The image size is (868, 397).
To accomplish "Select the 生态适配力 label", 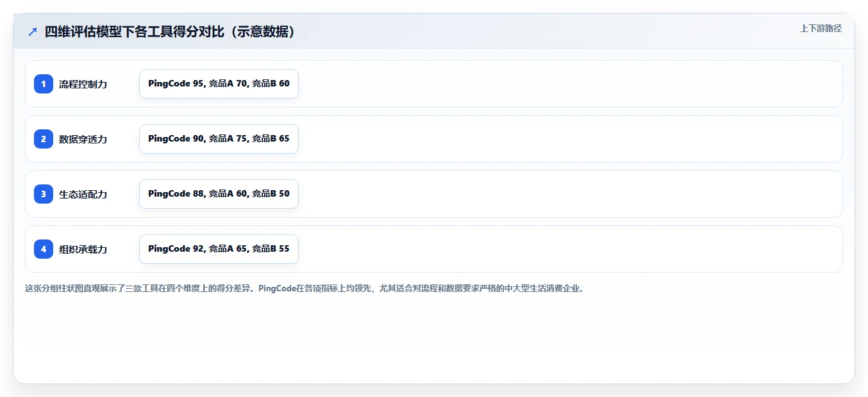I will [83, 194].
